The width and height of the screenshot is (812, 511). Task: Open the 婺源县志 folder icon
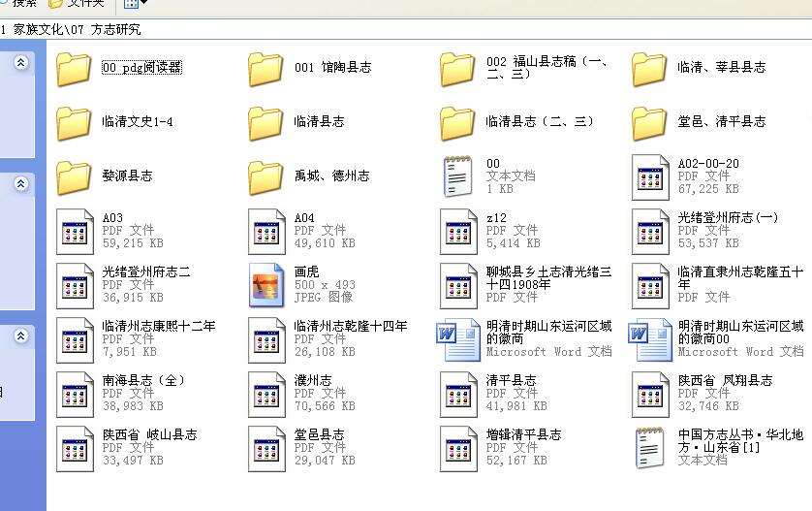(74, 176)
